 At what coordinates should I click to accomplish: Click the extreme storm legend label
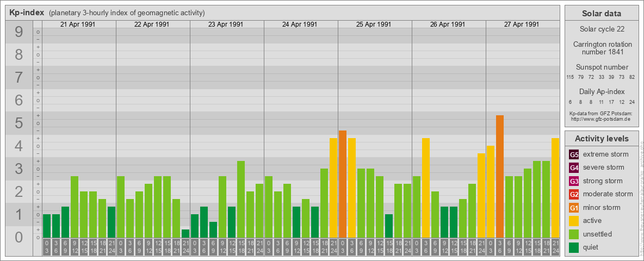tap(606, 155)
